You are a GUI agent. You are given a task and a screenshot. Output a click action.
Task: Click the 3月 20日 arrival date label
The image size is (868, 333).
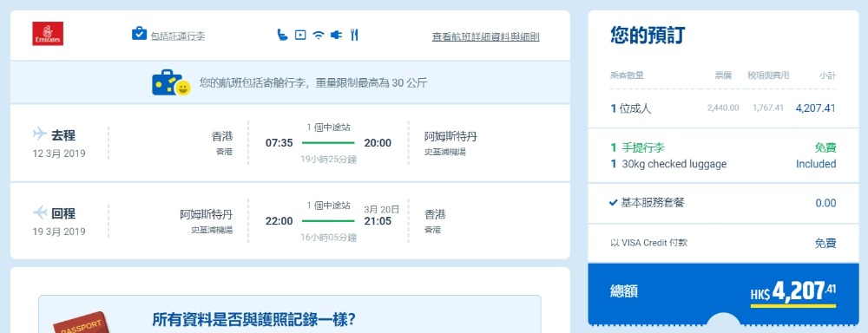pyautogui.click(x=381, y=209)
